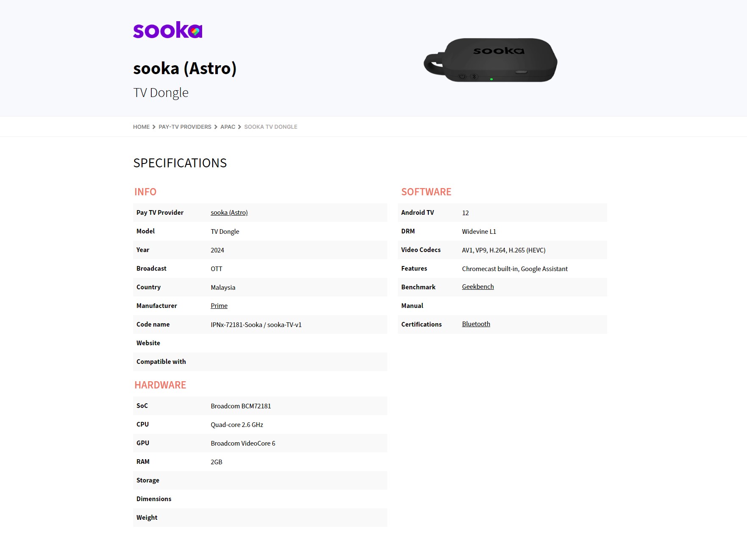
Task: Click the INFO section heading
Action: click(145, 192)
